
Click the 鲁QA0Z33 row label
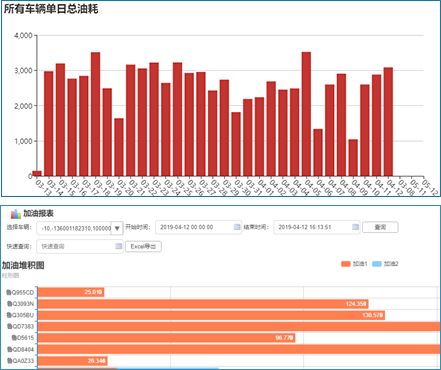point(20,361)
